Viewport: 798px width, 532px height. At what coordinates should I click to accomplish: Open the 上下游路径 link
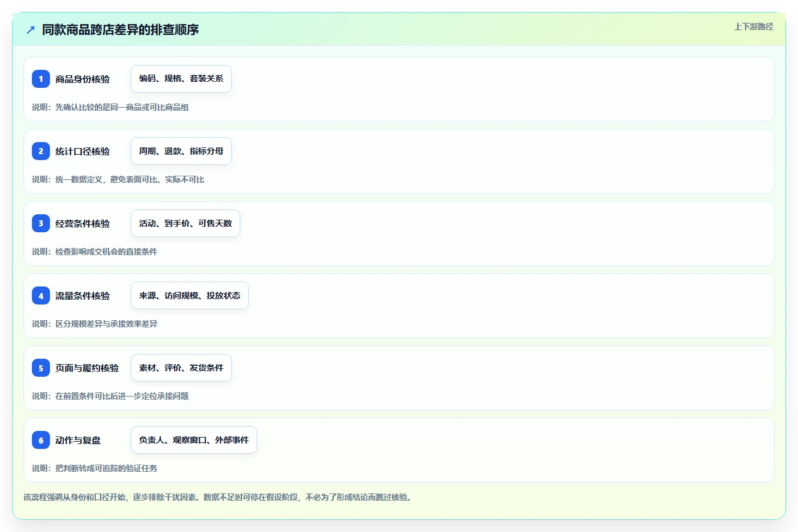click(753, 26)
